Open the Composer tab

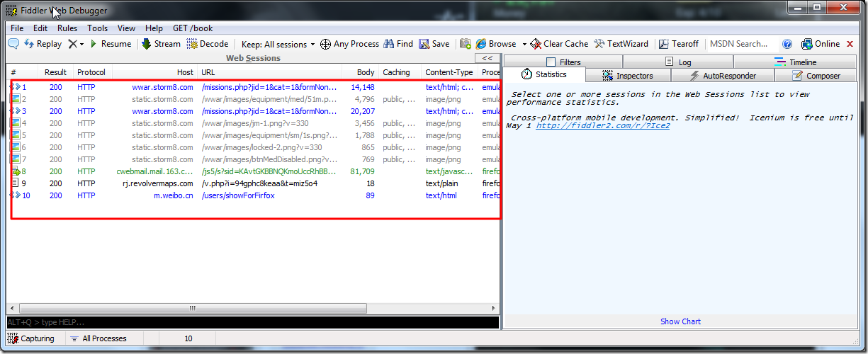click(816, 76)
